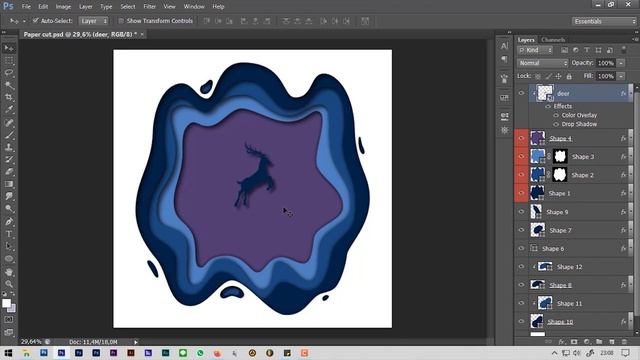
Task: Create a new layer
Action: pyautogui.click(x=611, y=341)
